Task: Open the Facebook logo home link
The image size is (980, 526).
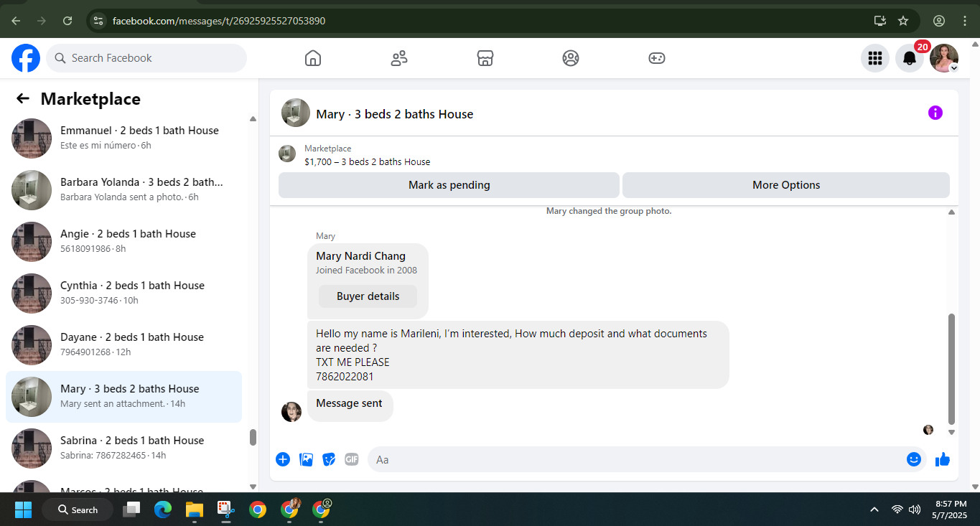Action: 26,58
